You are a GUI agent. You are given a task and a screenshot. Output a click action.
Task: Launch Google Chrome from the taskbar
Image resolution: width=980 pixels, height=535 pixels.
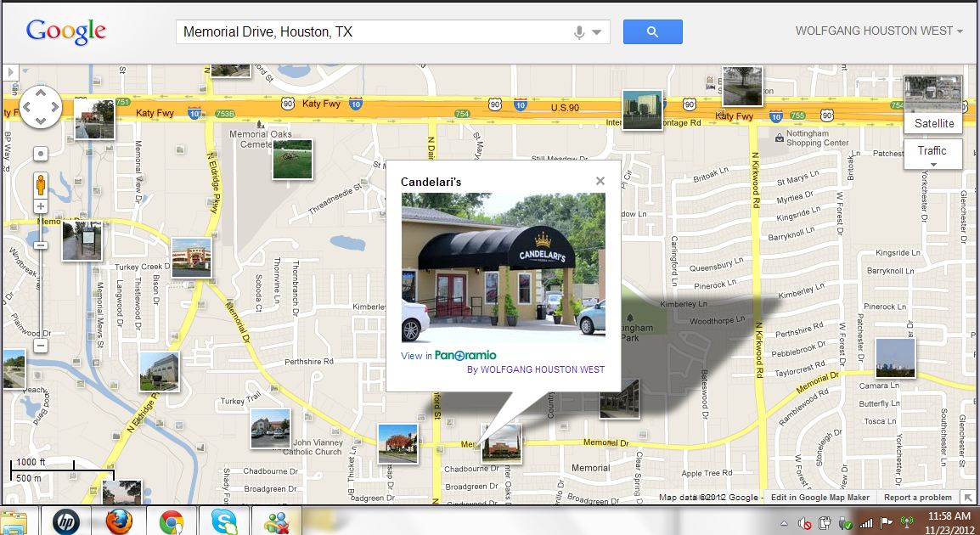point(172,522)
